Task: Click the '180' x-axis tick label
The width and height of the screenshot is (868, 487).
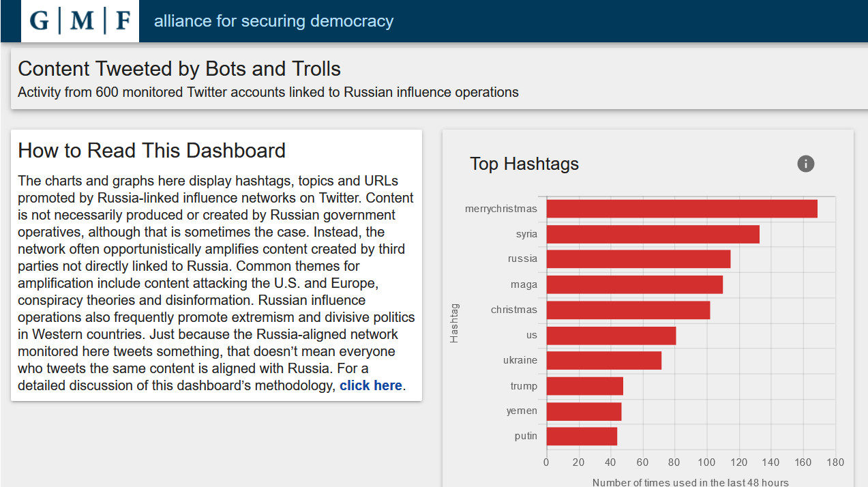Action: (x=835, y=462)
